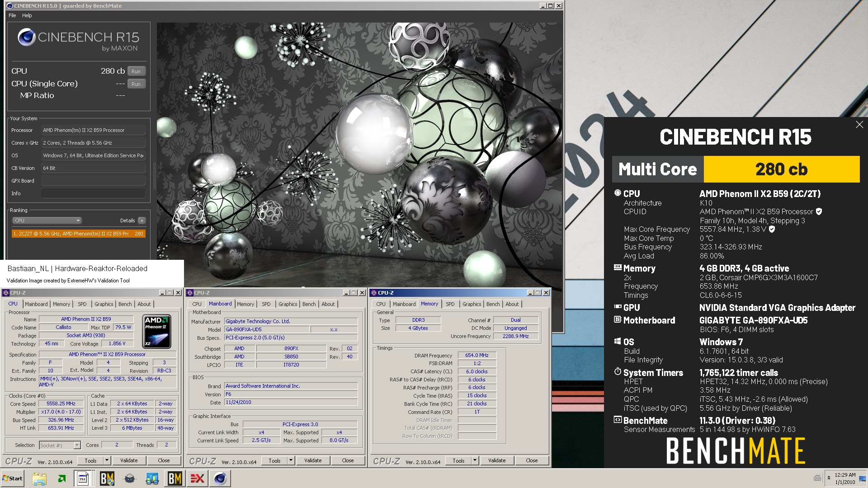Click the Motherboard icon in BenchMate panel
Image resolution: width=868 pixels, height=488 pixels.
click(618, 319)
